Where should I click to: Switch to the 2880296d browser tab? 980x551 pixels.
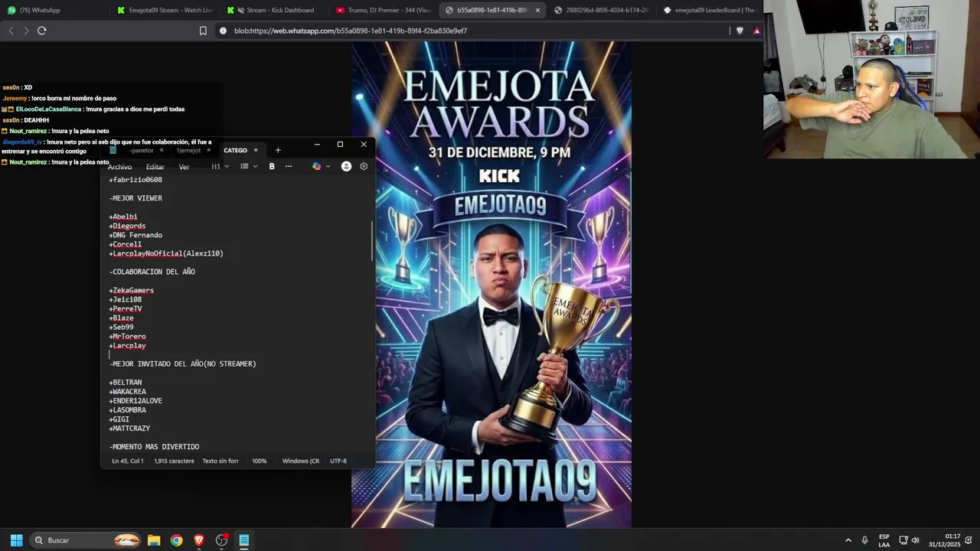point(602,10)
